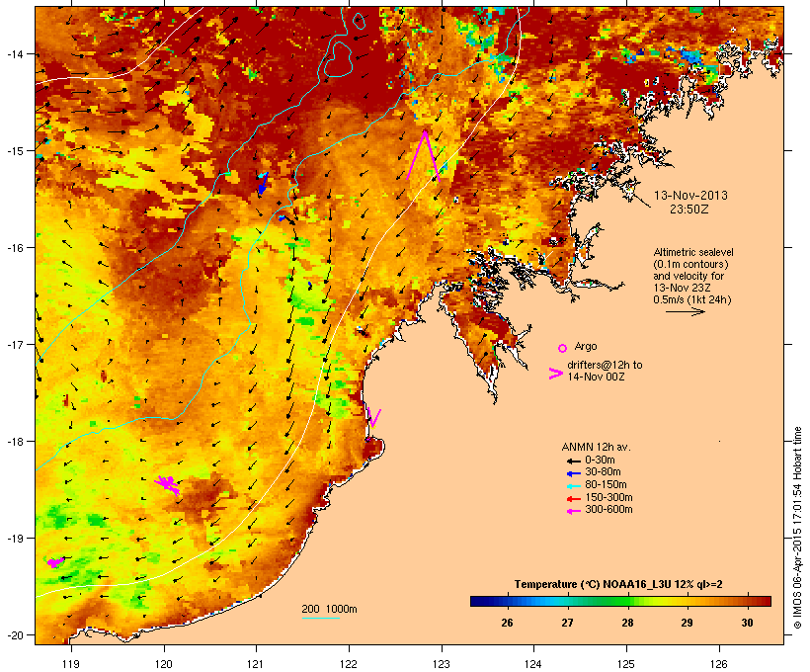Click the magenta mooring marker near 119E -19

coord(54,562)
